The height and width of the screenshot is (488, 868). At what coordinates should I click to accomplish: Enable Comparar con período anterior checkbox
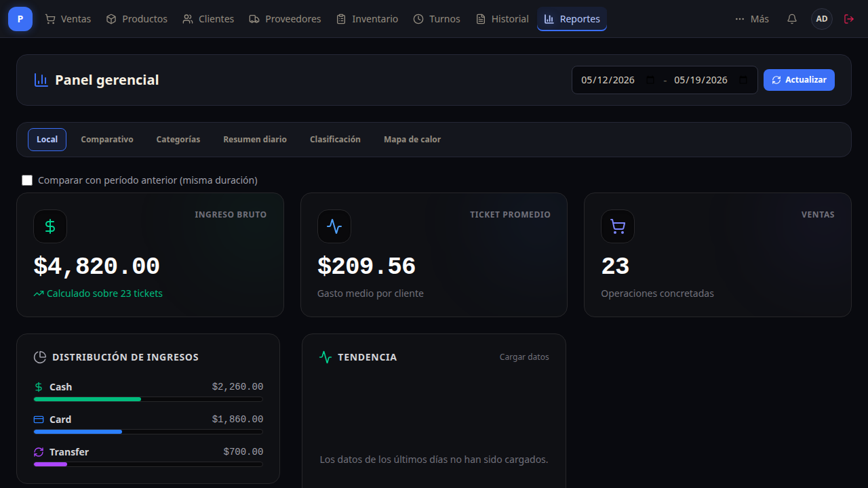pyautogui.click(x=27, y=180)
